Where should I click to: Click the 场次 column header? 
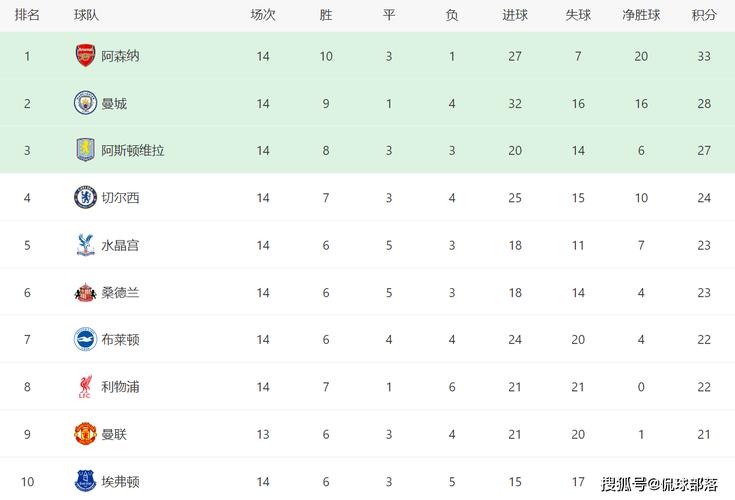click(x=263, y=15)
